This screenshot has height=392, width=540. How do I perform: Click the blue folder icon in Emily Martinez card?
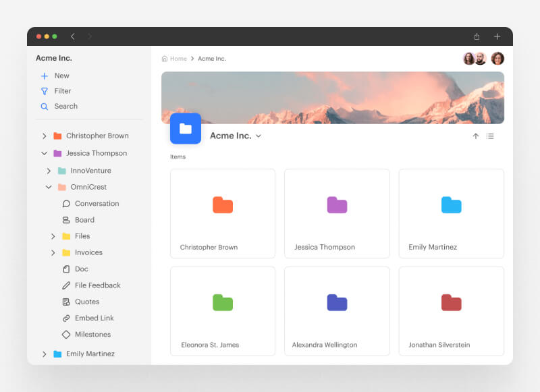tap(452, 205)
